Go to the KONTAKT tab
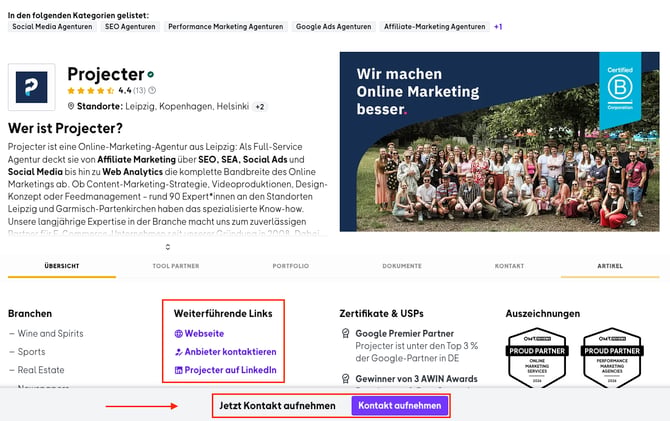The height and width of the screenshot is (421, 670). [x=509, y=266]
